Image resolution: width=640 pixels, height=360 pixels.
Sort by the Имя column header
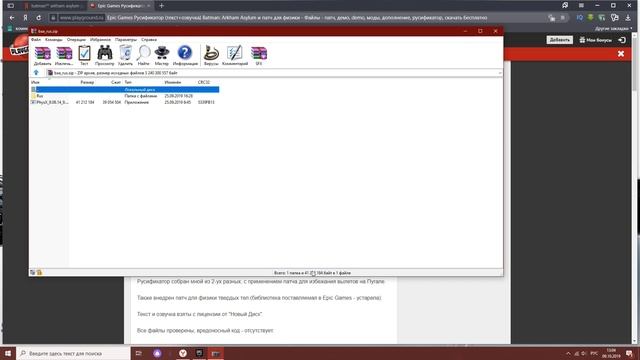coord(35,82)
